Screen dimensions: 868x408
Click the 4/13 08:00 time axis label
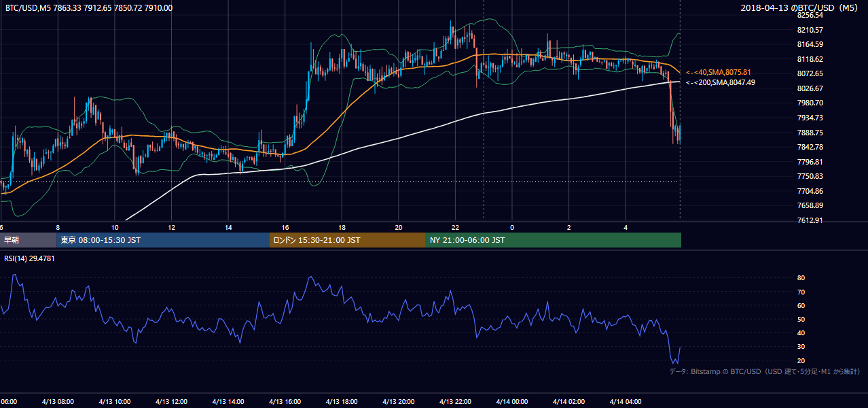click(x=58, y=402)
